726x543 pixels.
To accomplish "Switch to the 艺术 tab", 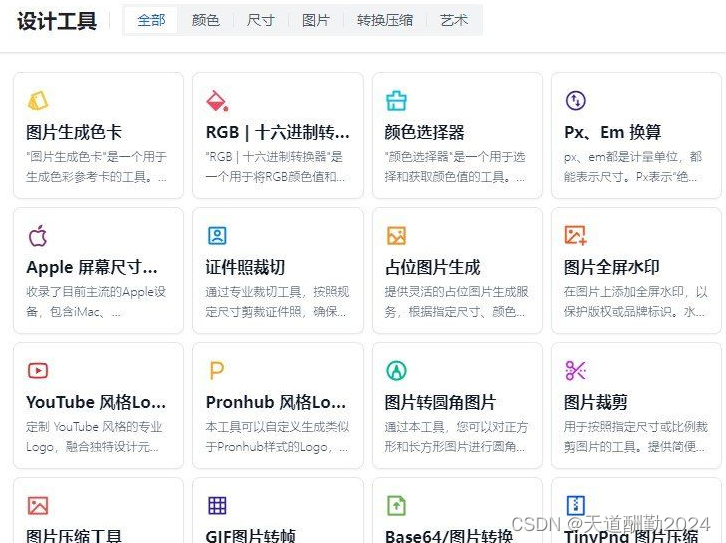I will 454,20.
